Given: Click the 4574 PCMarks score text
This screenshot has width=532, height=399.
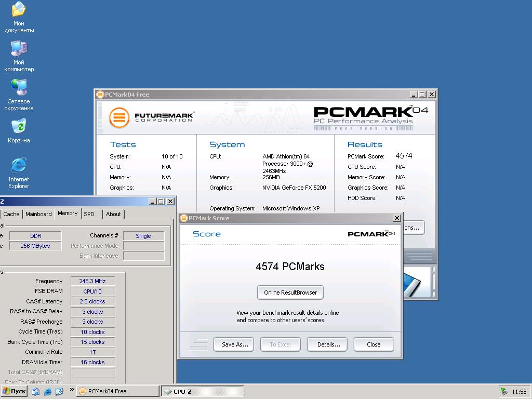Looking at the screenshot, I should (290, 267).
